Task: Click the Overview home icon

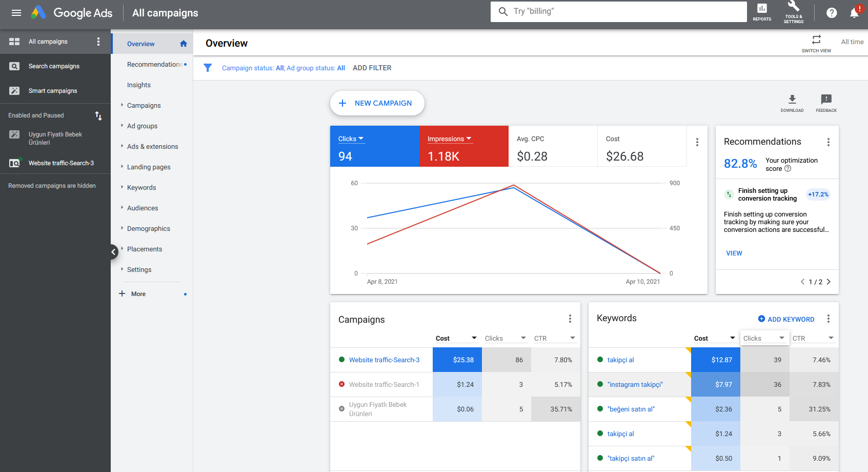Action: pos(184,44)
